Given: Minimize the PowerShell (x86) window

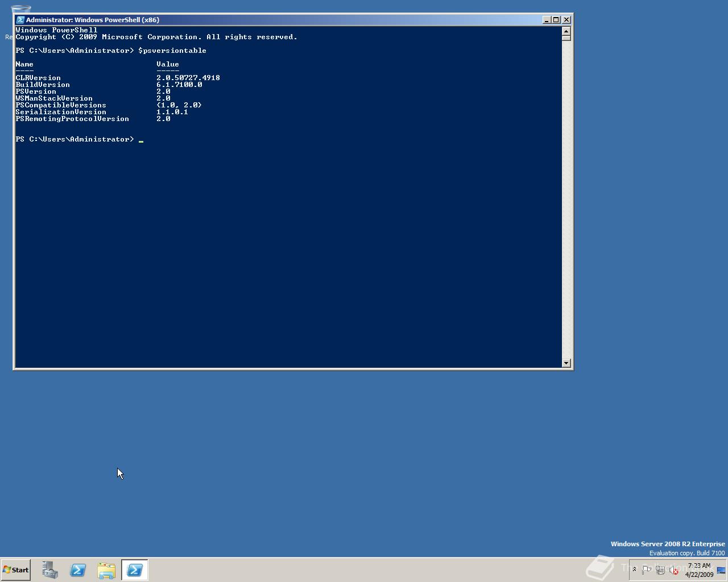Looking at the screenshot, I should [x=546, y=19].
